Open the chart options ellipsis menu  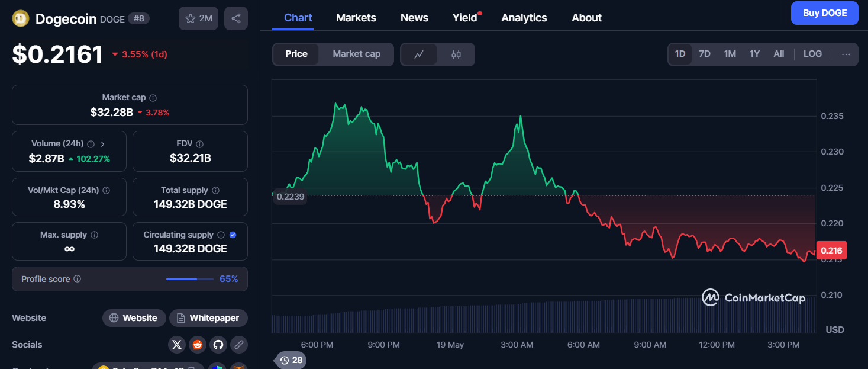click(x=846, y=54)
